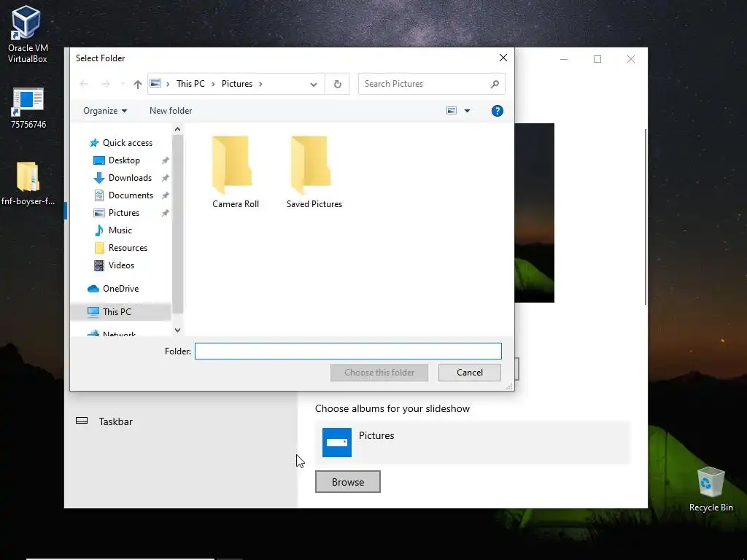
Task: Click navigation pane scroll up arrow
Action: pyautogui.click(x=177, y=130)
